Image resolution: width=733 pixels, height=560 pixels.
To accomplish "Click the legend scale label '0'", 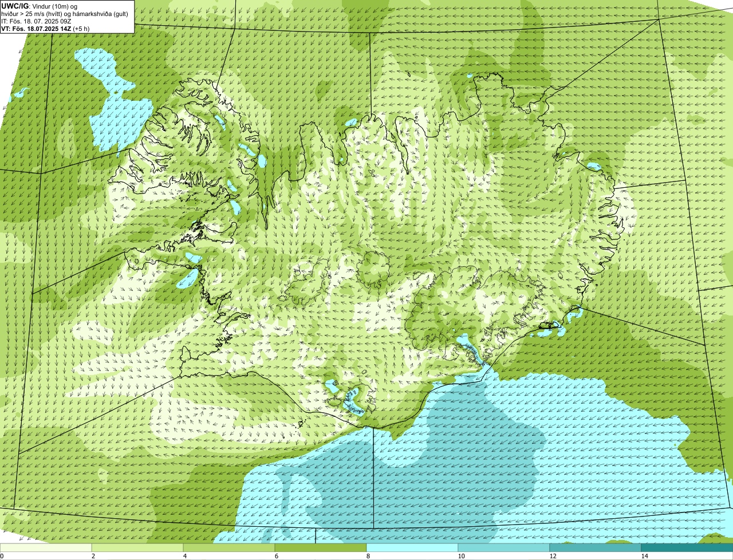I will (x=2, y=556).
